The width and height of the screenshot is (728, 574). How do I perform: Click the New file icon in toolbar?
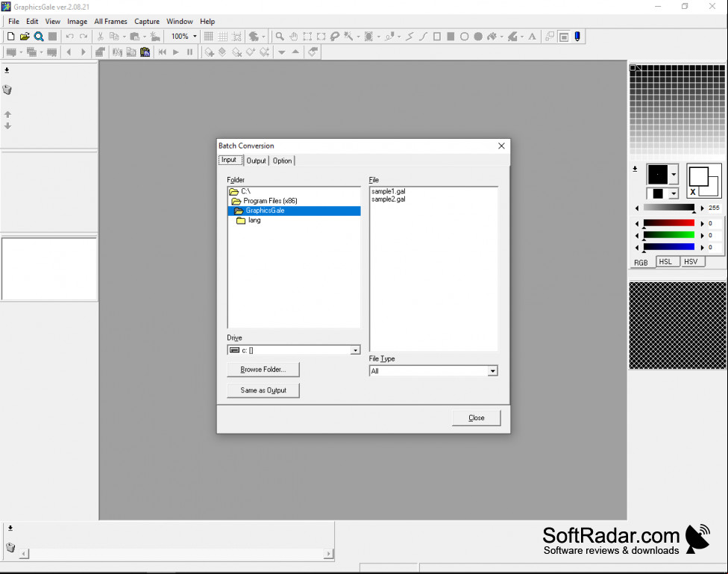[x=10, y=37]
